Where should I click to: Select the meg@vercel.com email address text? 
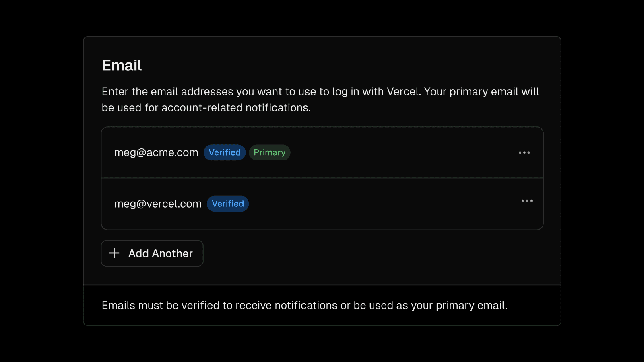point(158,204)
